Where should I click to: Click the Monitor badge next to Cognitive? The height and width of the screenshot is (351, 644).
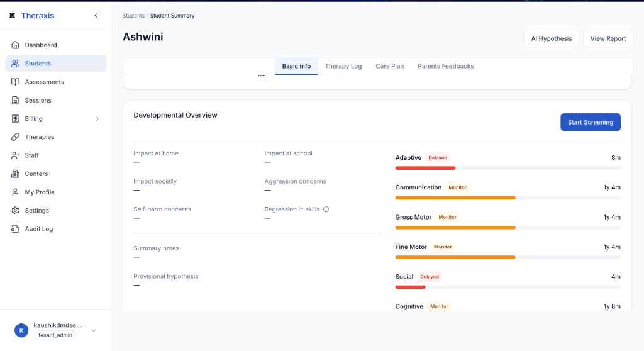(x=439, y=306)
